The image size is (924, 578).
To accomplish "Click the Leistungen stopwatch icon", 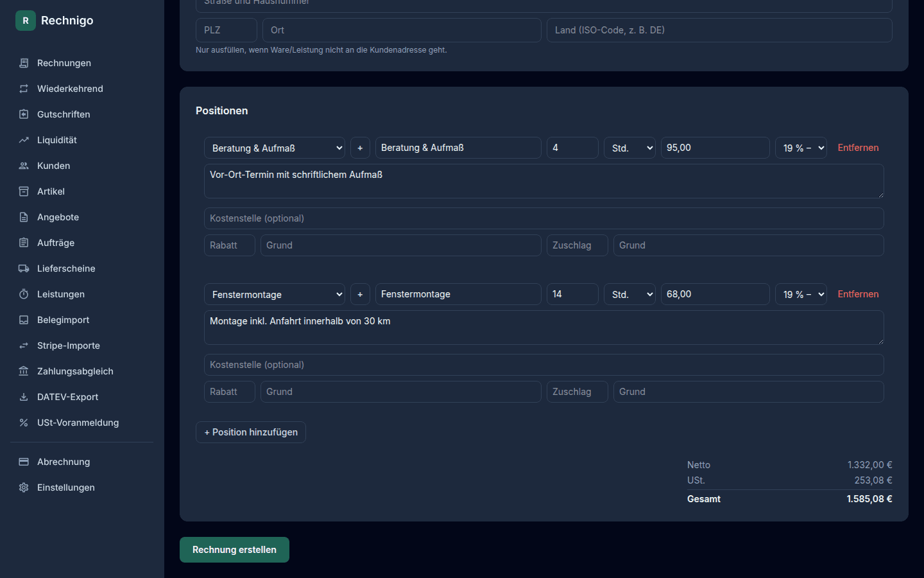I will (24, 294).
